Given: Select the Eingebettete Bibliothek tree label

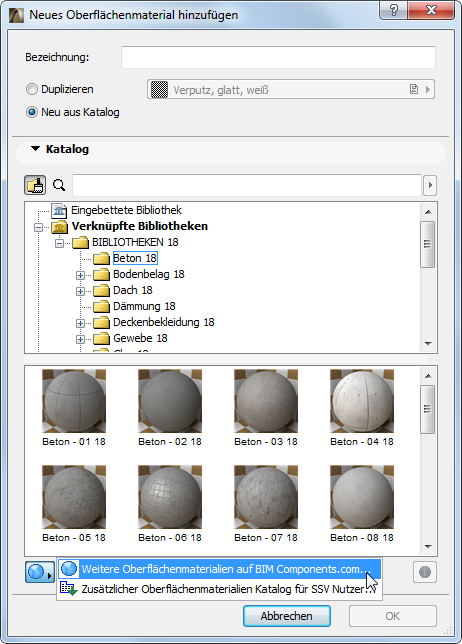Looking at the screenshot, I should (126, 210).
